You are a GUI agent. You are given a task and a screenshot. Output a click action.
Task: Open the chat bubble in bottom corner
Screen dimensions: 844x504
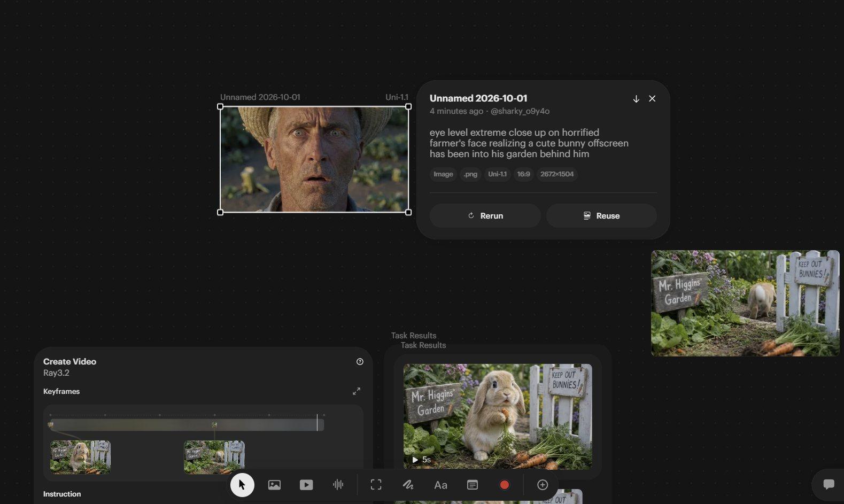pos(828,484)
